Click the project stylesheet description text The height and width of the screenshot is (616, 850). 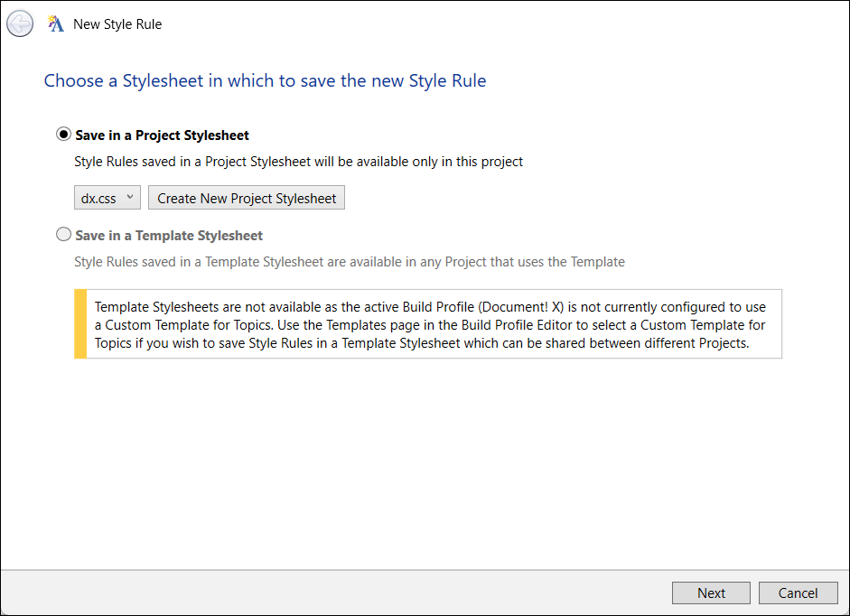(x=298, y=162)
